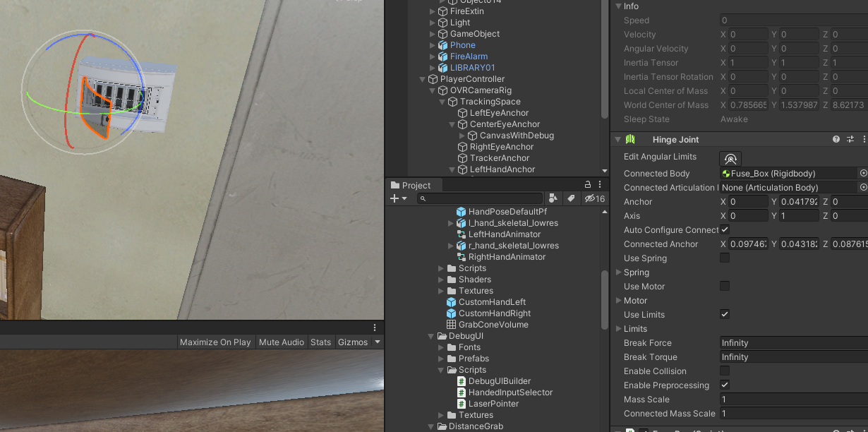Open the Hinge Joint presets icon
868x432 pixels.
tap(850, 140)
